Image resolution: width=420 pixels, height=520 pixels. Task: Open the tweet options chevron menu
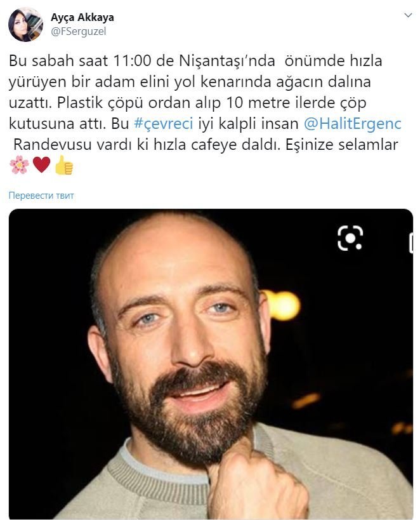coord(408,15)
